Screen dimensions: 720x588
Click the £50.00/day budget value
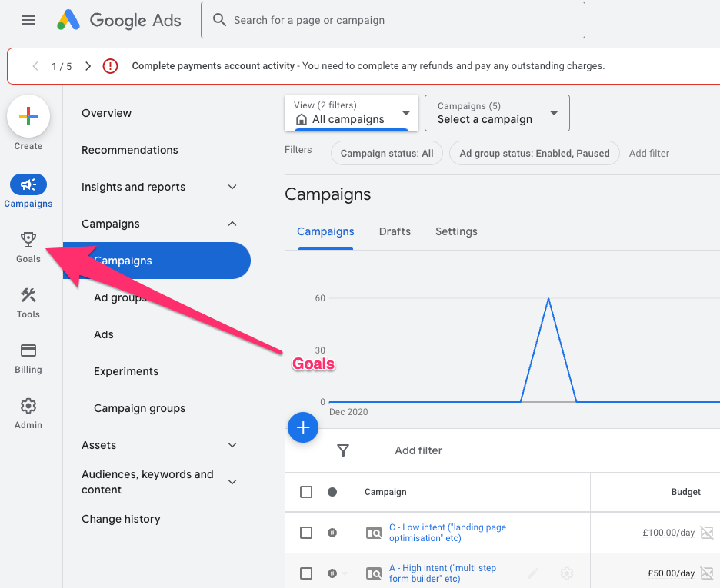pos(672,573)
